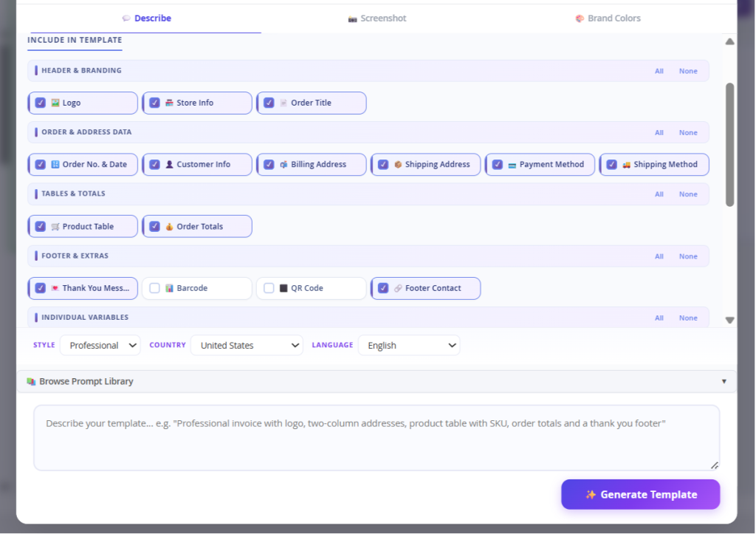Disable the Customer Info checkbox

coord(155,165)
